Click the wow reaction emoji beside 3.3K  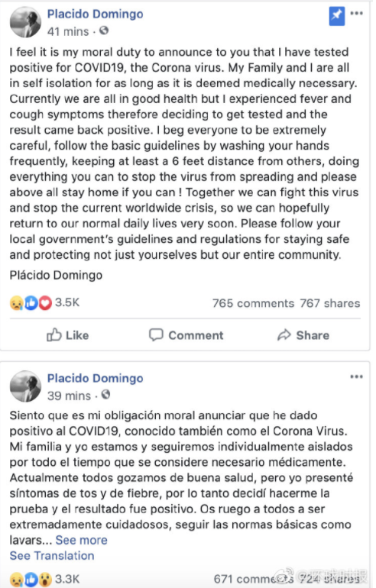[45, 580]
